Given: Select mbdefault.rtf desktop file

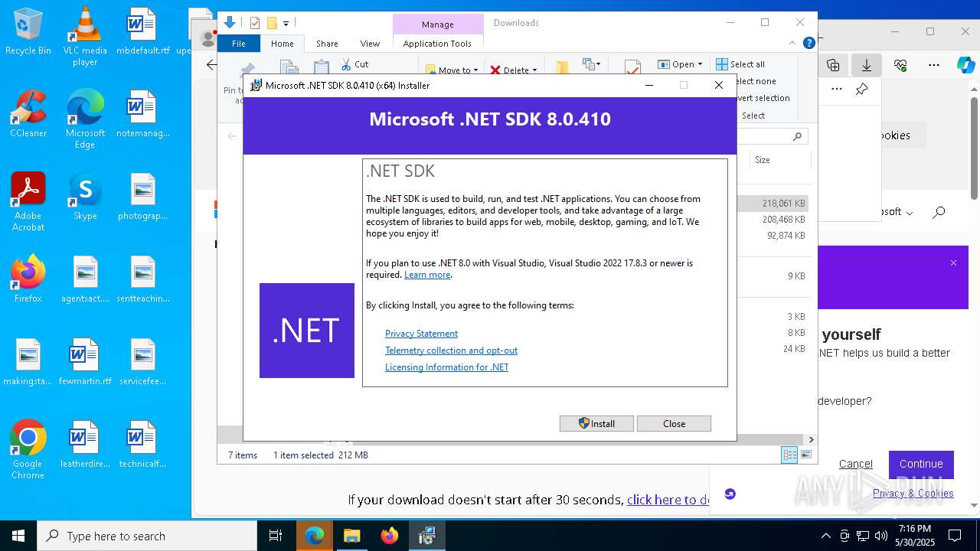Looking at the screenshot, I should point(143,32).
